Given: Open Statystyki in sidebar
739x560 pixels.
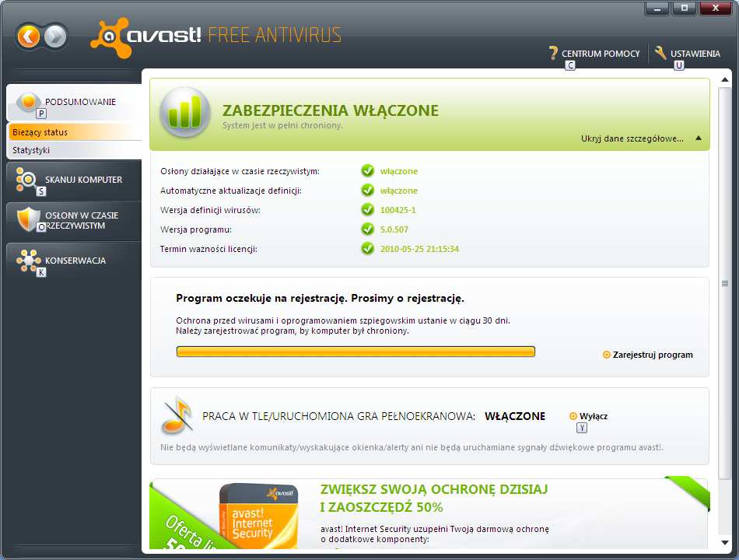Looking at the screenshot, I should pyautogui.click(x=75, y=150).
